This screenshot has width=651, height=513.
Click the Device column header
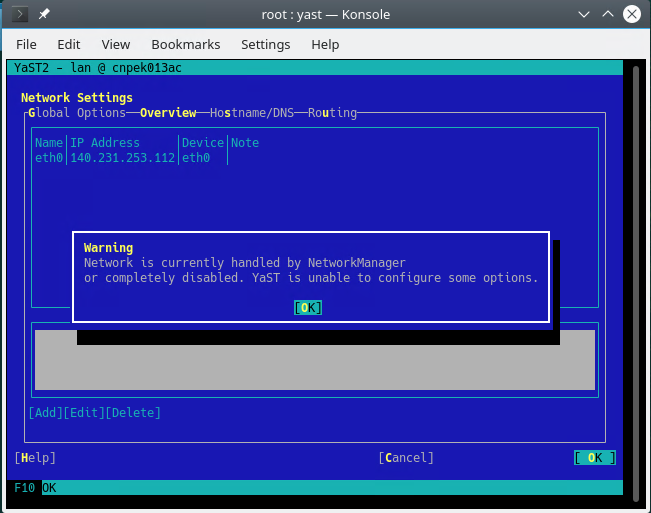pyautogui.click(x=203, y=143)
